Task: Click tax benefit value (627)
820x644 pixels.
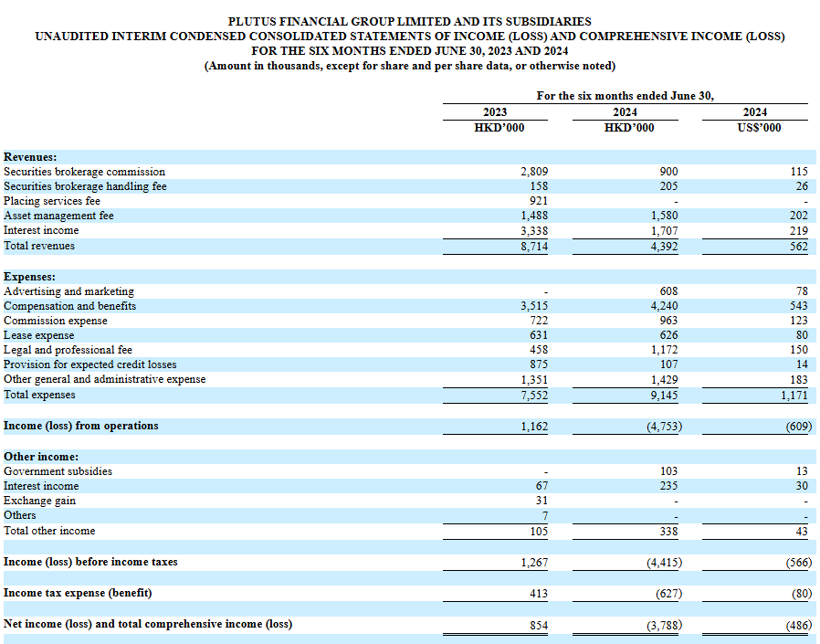Action: coord(668,594)
